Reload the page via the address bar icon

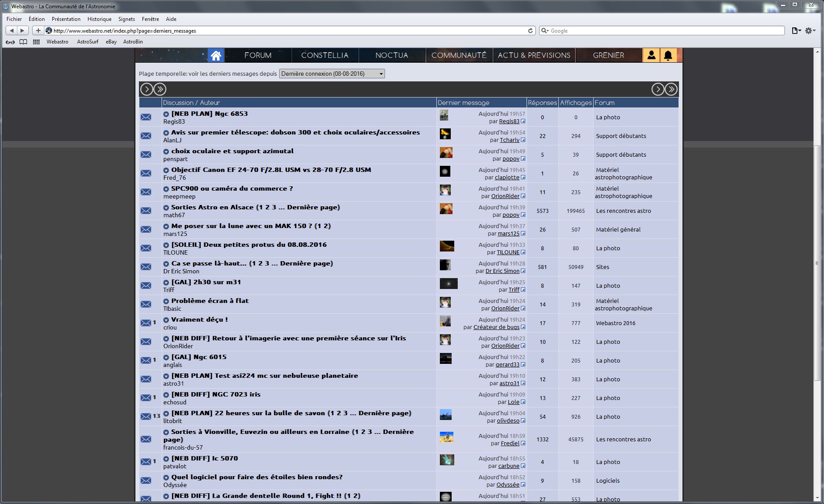530,30
